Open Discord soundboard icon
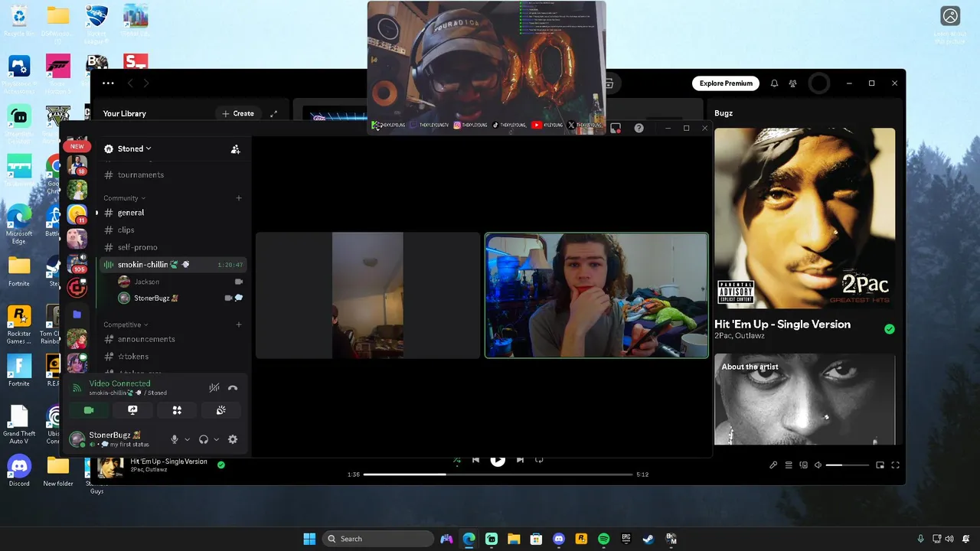 tap(221, 410)
